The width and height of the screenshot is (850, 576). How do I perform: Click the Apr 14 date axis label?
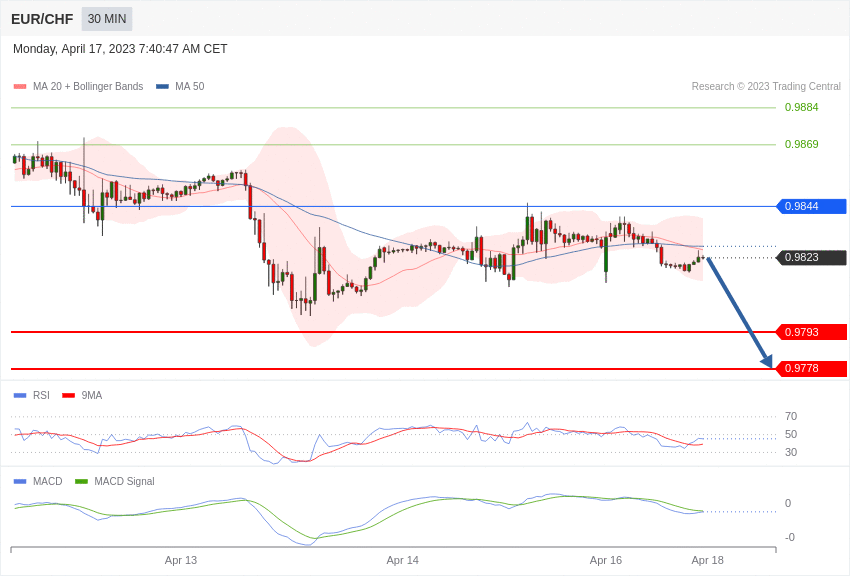tap(402, 560)
